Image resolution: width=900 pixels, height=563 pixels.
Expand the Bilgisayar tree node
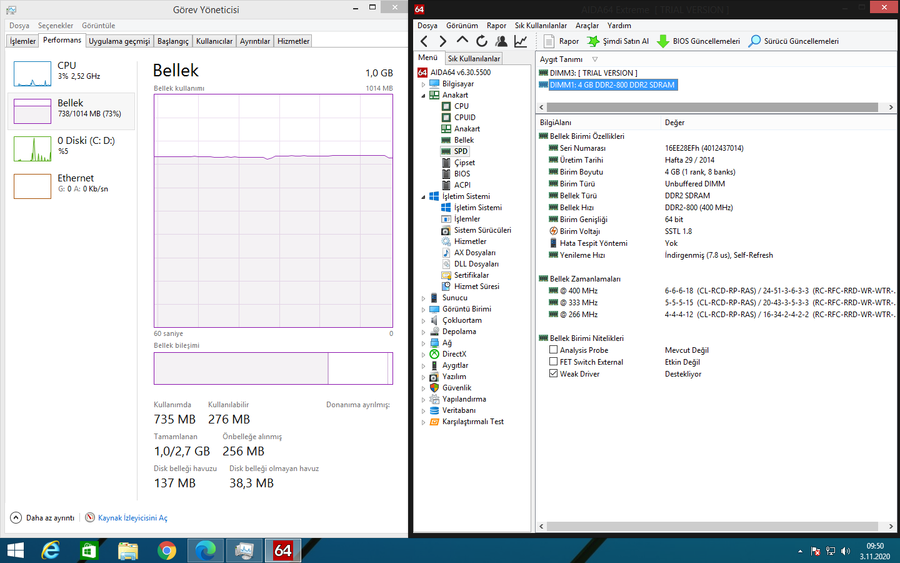(x=424, y=84)
